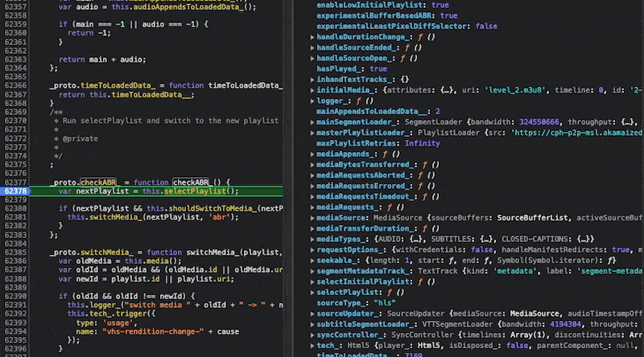Expand the mediaSource MediaSource object
Image resolution: width=644 pixels, height=357 pixels.
[312, 219]
